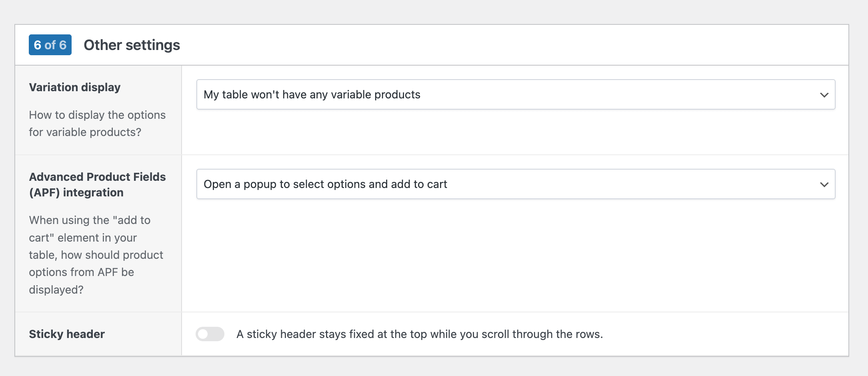
Task: Open the Variation display dropdown
Action: 515,94
